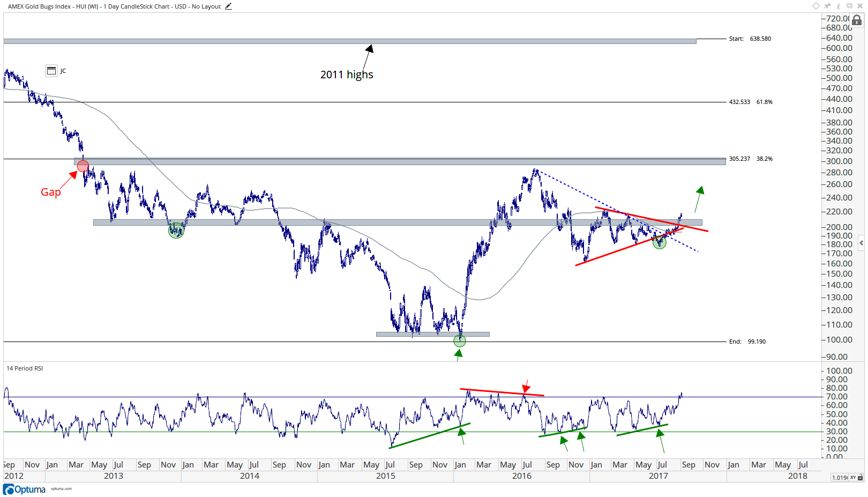
Task: Select the grey 2011 highs resistance bar
Action: pos(350,41)
